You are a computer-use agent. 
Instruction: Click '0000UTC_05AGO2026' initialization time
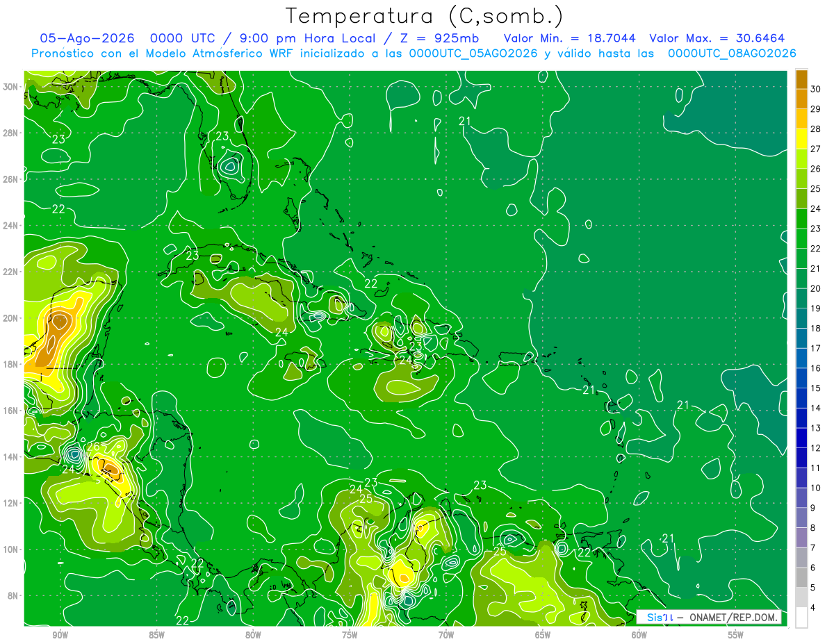(473, 53)
